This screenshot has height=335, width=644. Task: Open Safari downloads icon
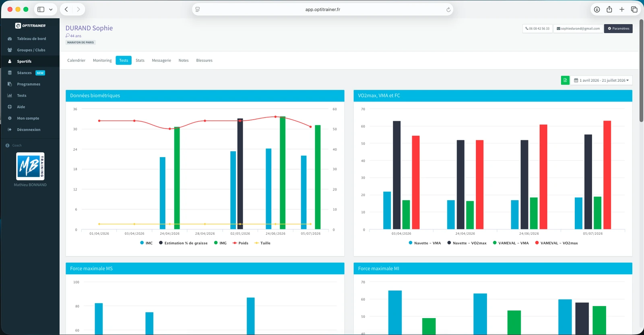click(597, 9)
